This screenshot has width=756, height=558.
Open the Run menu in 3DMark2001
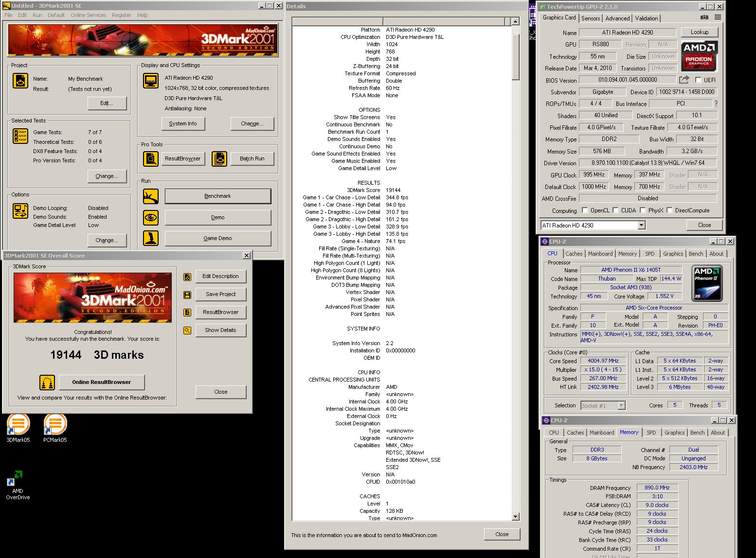37,15
